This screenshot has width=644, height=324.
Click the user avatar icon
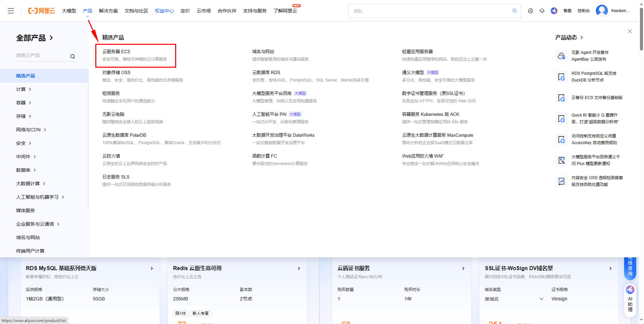point(602,11)
